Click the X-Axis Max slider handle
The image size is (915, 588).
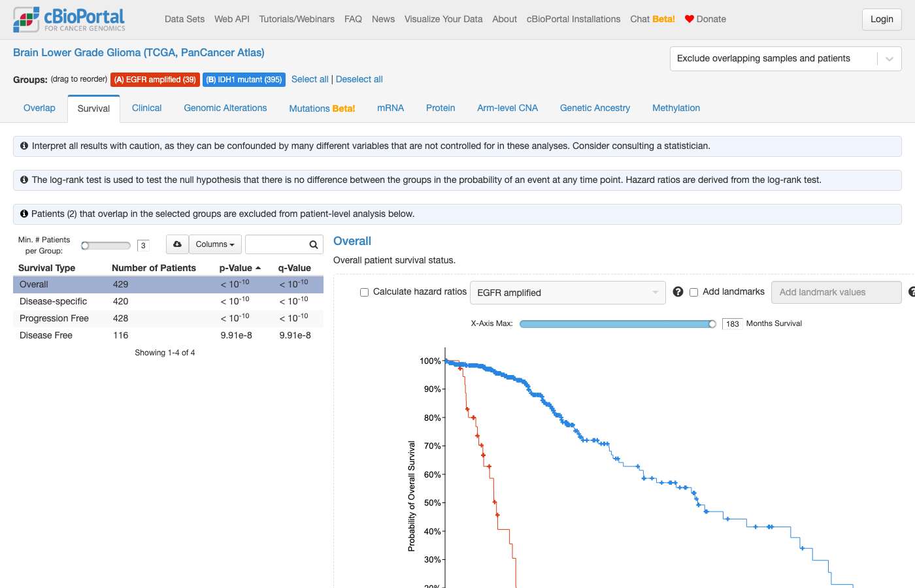tap(712, 324)
